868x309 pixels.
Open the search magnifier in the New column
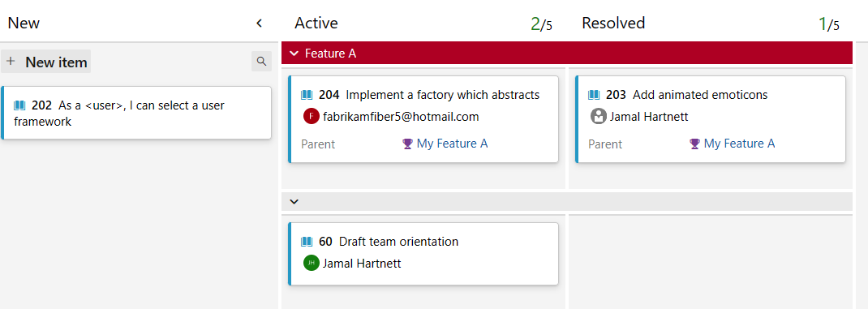click(x=261, y=61)
